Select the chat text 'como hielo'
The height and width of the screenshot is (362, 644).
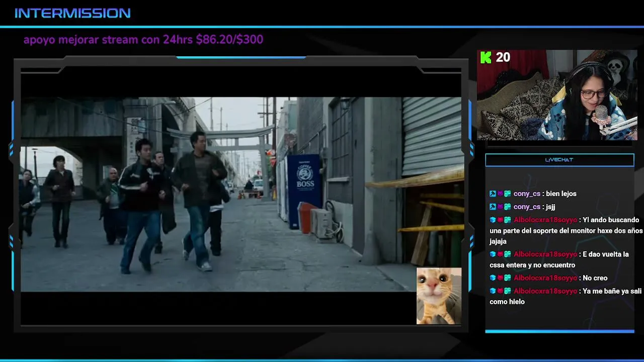click(x=507, y=302)
